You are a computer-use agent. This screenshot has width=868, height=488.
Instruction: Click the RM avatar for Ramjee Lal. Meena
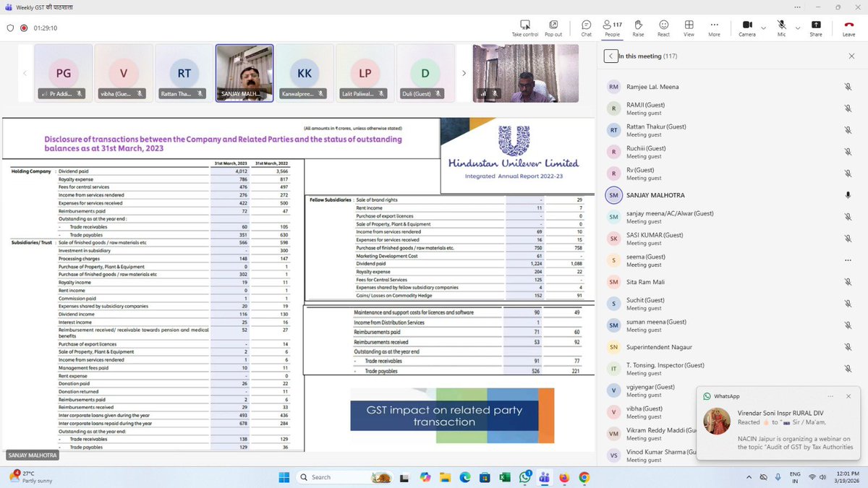613,87
